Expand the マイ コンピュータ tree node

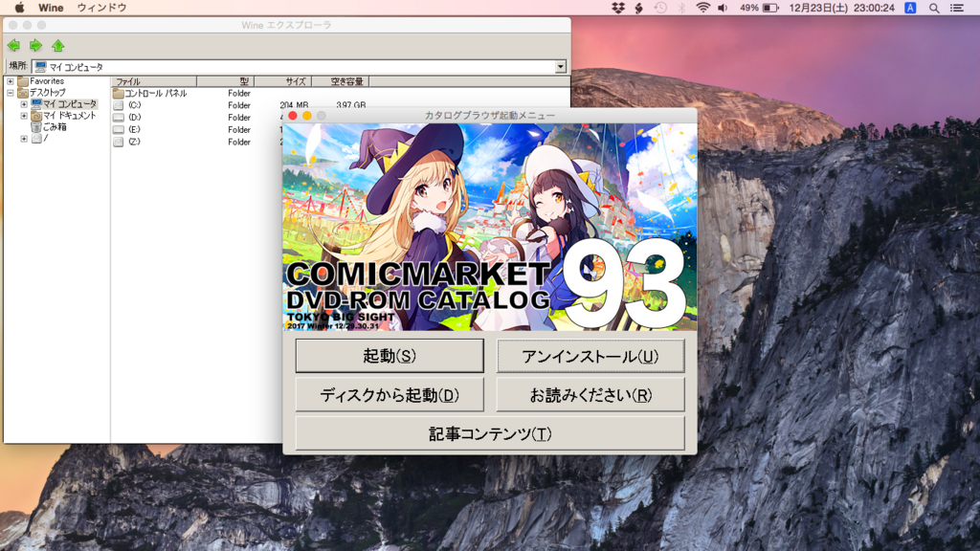pyautogui.click(x=24, y=104)
